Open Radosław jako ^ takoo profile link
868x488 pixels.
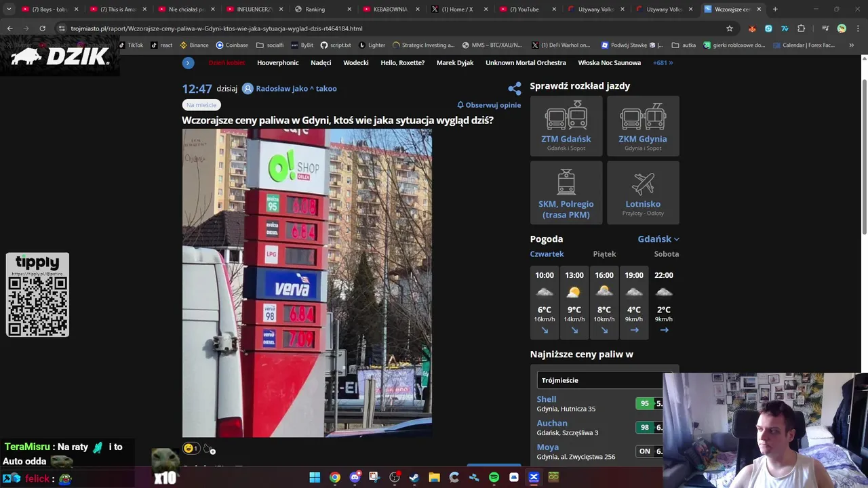point(296,89)
